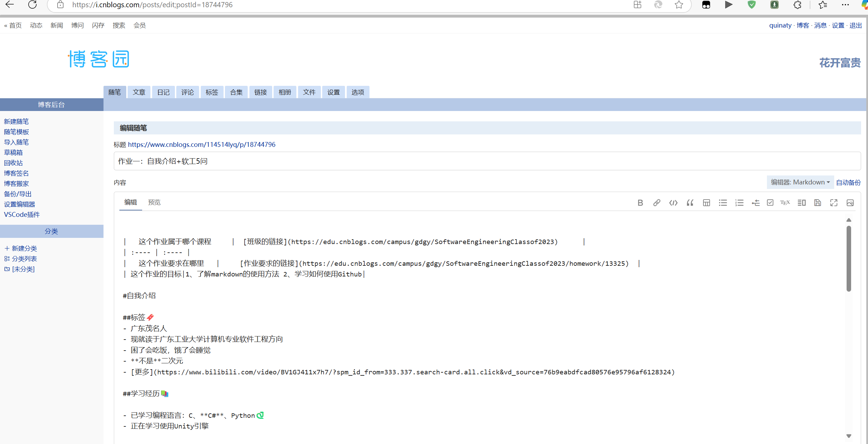Switch to the 预览 preview tab
868x444 pixels.
click(x=154, y=202)
